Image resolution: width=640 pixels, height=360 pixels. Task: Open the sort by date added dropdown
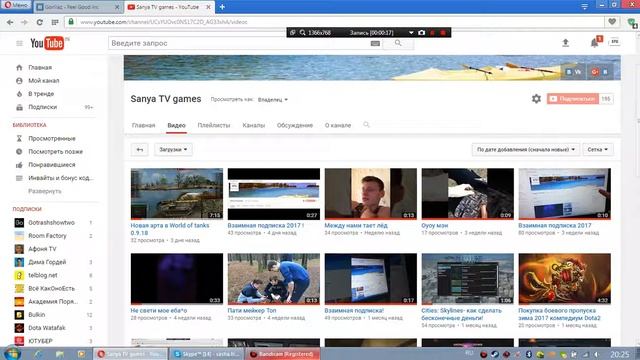(x=526, y=149)
